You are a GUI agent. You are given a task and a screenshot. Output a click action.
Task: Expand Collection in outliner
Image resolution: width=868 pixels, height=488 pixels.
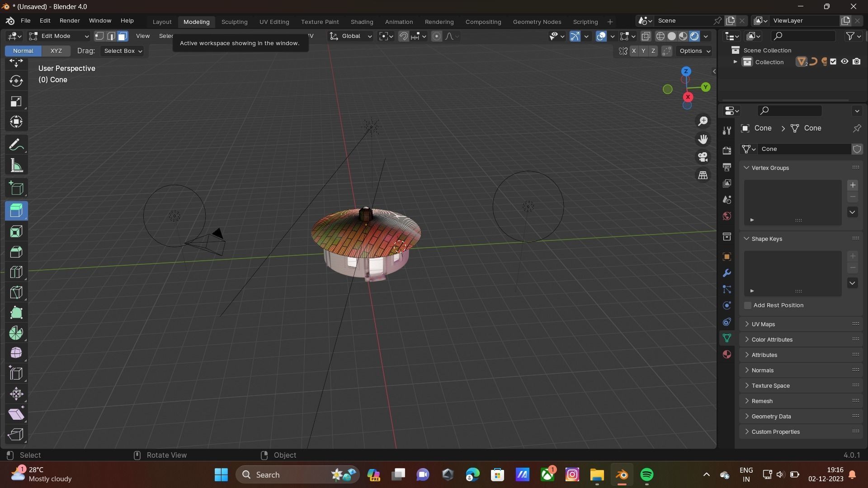(x=735, y=62)
